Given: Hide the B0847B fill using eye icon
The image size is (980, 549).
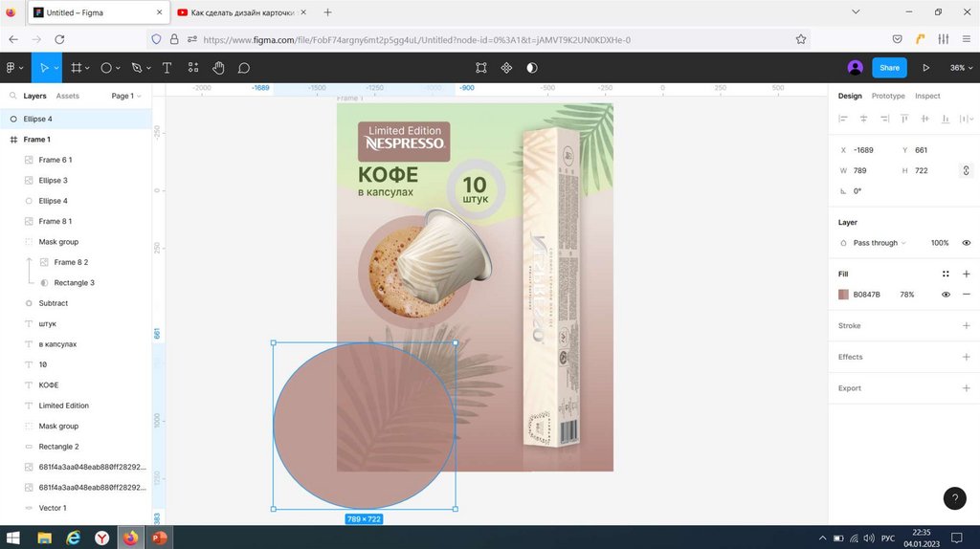Looking at the screenshot, I should [946, 295].
